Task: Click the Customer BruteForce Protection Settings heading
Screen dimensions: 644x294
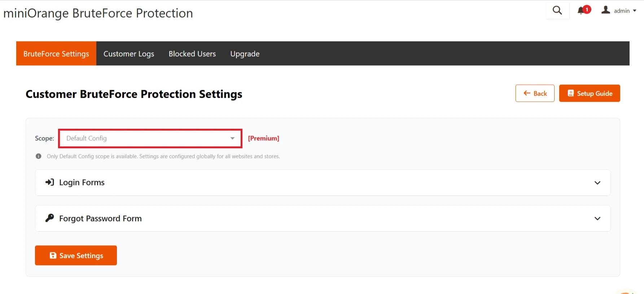Action: 134,94
